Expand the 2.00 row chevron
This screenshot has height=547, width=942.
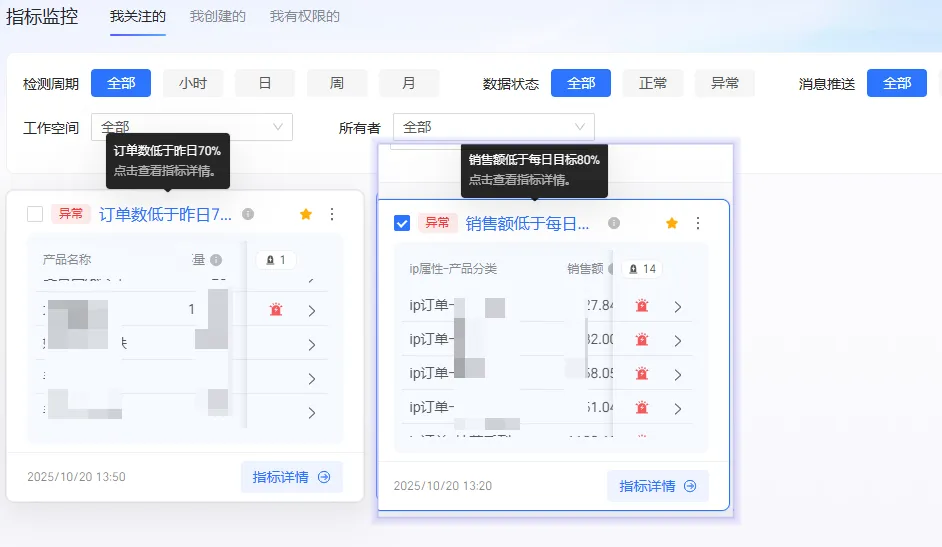point(678,340)
